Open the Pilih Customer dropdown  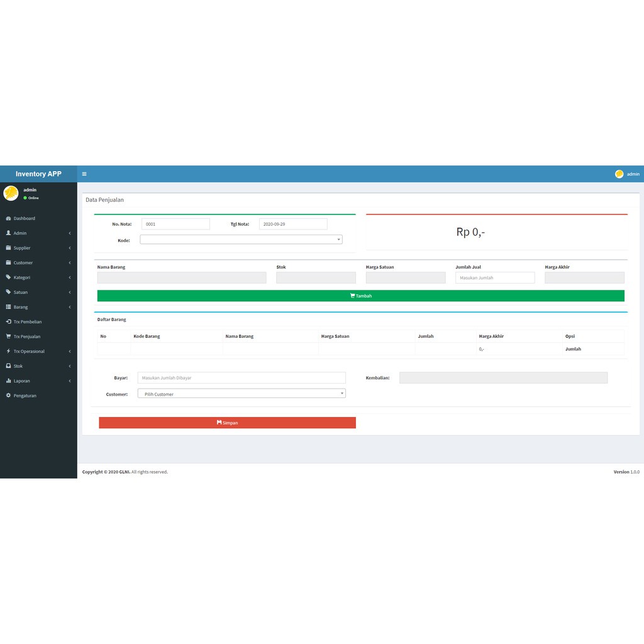click(241, 394)
